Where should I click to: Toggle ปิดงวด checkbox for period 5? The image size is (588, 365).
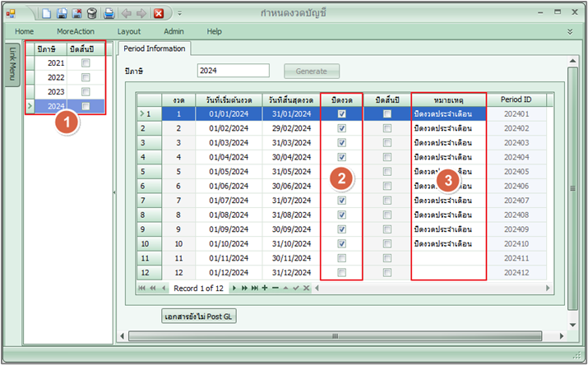pos(341,172)
